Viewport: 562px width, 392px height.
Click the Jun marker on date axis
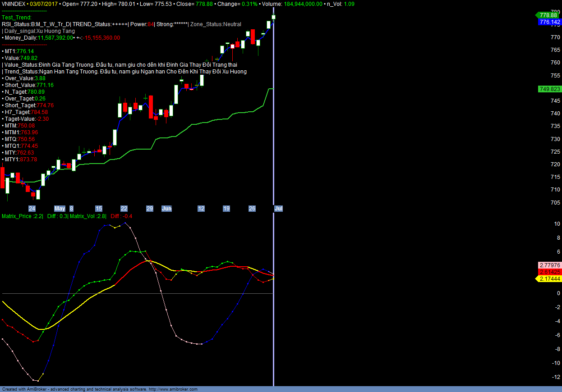[167, 209]
